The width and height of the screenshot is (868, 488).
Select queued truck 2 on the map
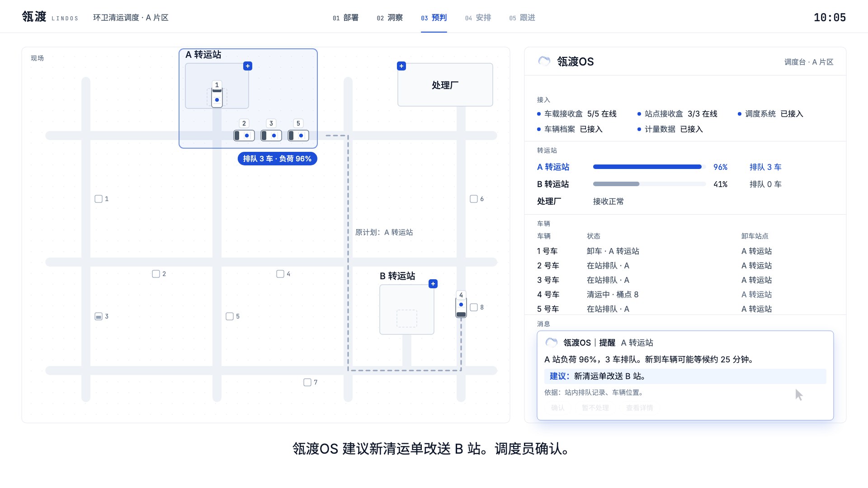[x=244, y=136]
